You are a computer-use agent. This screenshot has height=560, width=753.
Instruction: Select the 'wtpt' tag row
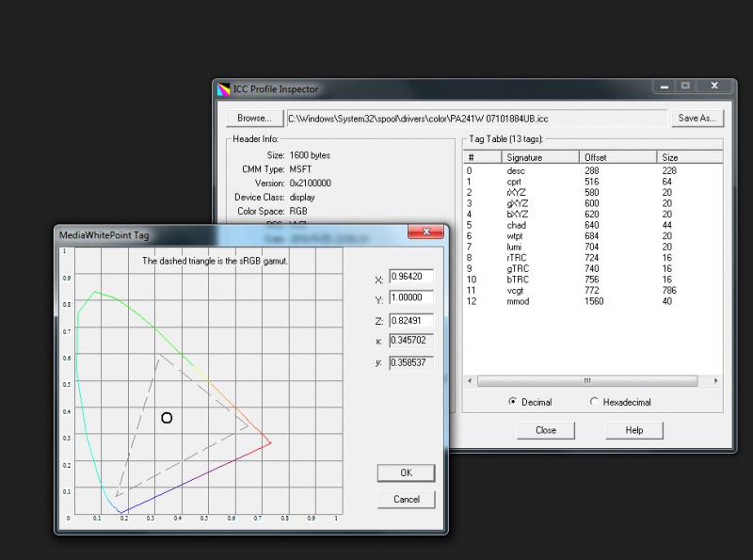593,236
